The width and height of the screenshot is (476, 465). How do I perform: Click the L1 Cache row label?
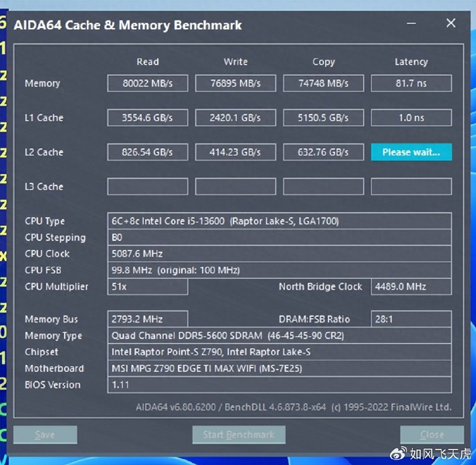[x=44, y=118]
